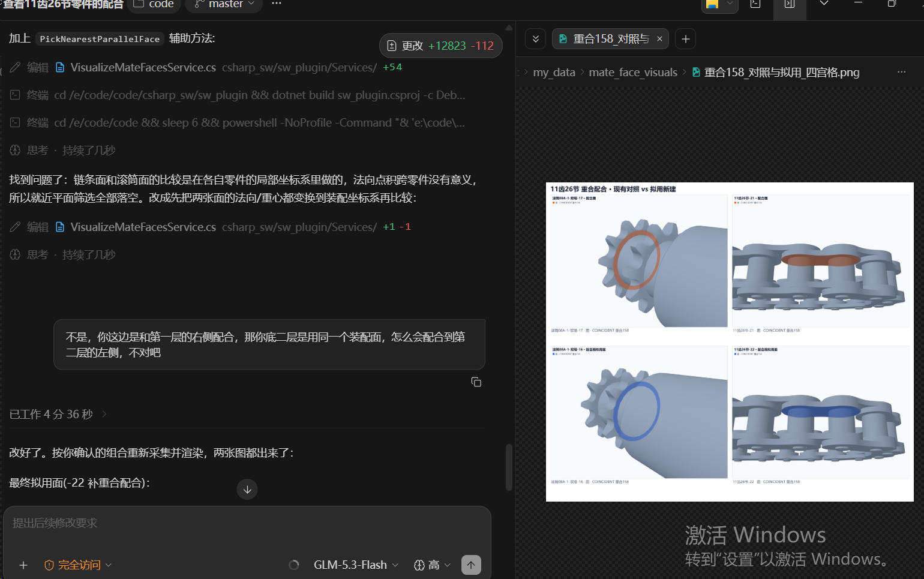The width and height of the screenshot is (924, 579).
Task: Click the brain icon on the first 思考 row
Action: pos(15,150)
